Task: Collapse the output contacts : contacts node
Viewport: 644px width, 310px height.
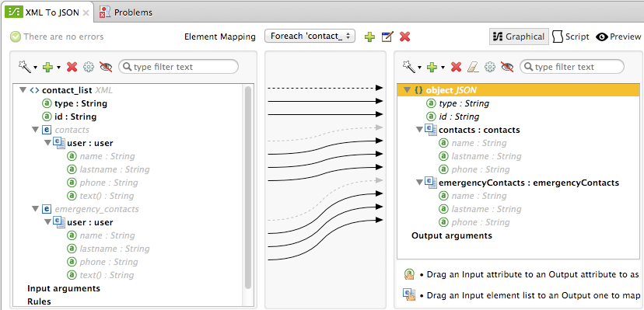Action: click(419, 130)
